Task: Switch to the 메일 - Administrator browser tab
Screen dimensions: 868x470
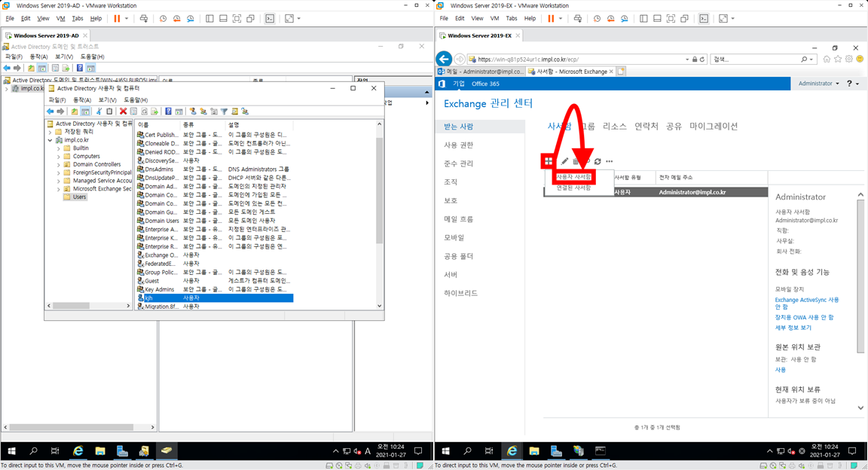Action: pyautogui.click(x=481, y=72)
